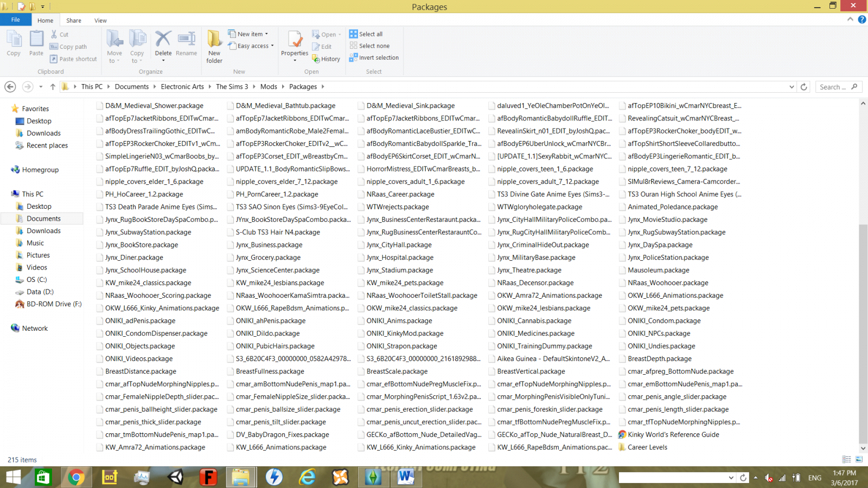Select Recent places under Favorites
Image resolution: width=868 pixels, height=488 pixels.
pyautogui.click(x=47, y=145)
